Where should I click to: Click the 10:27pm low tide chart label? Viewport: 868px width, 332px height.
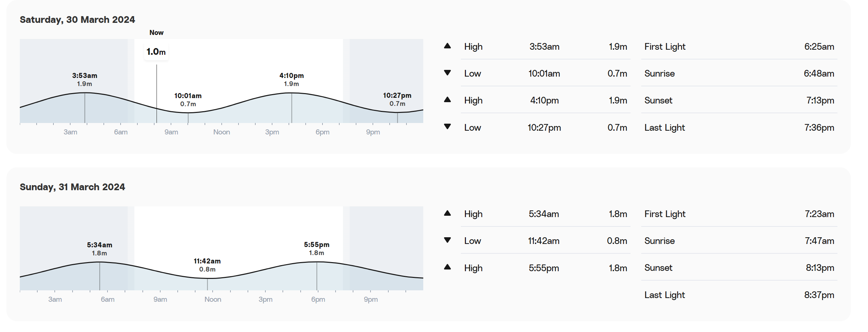397,99
